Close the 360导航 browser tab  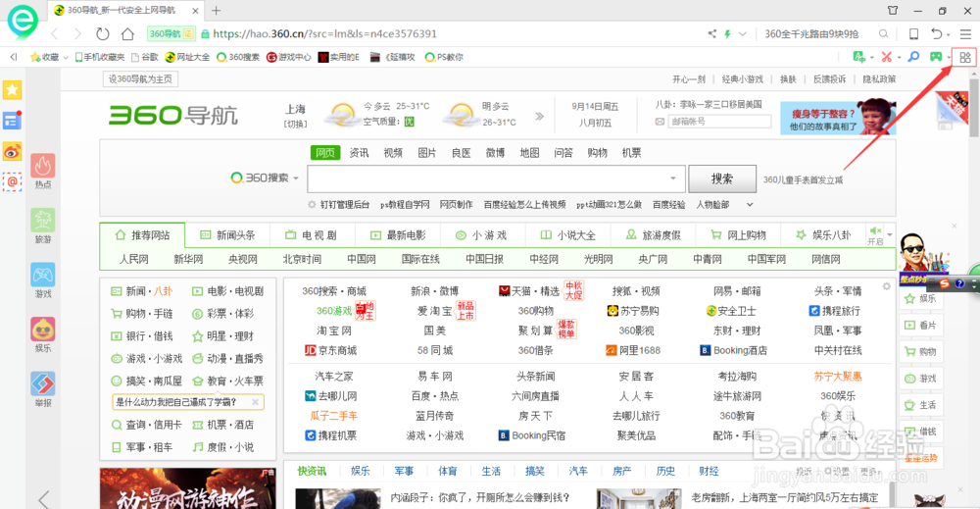(196, 11)
